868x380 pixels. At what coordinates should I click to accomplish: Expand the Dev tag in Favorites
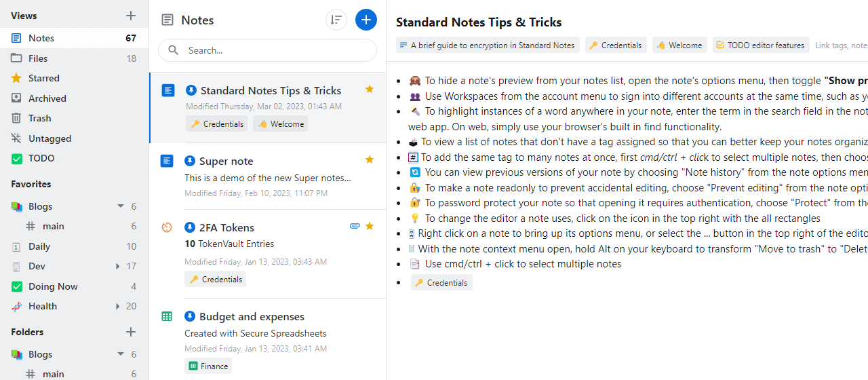tap(118, 266)
